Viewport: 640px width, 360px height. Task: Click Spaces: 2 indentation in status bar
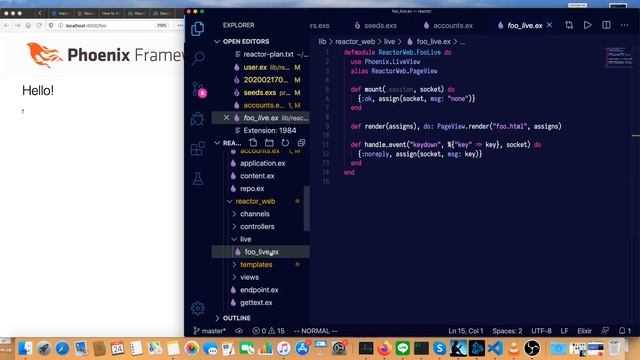[507, 331]
